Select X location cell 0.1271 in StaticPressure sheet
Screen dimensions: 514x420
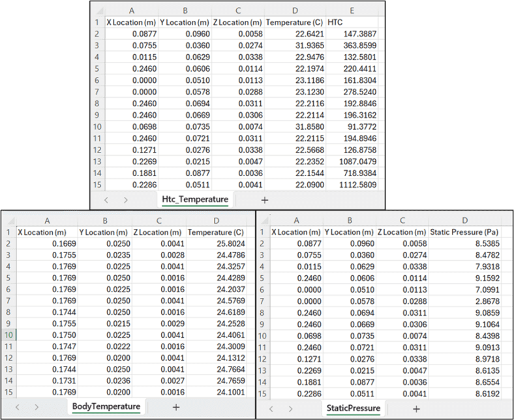coord(296,359)
